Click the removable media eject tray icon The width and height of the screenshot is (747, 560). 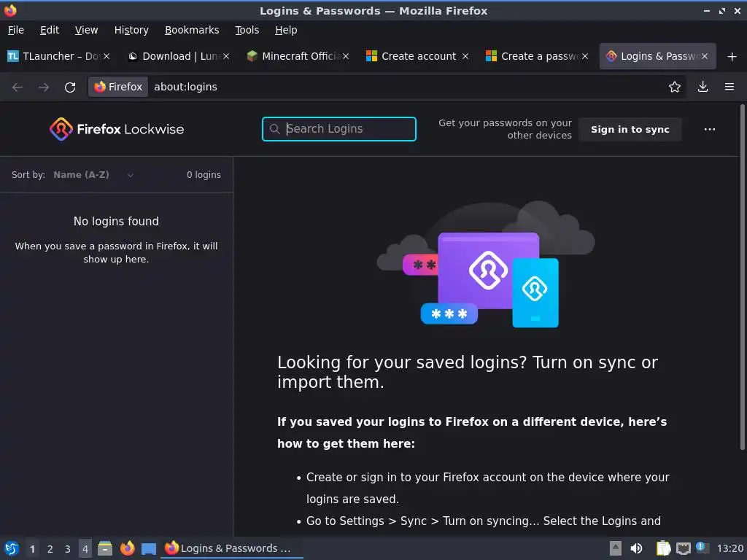(x=616, y=548)
